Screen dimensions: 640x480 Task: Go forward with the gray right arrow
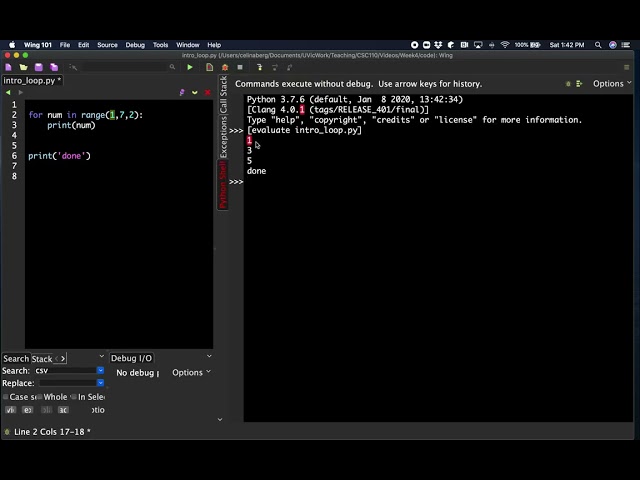20,93
